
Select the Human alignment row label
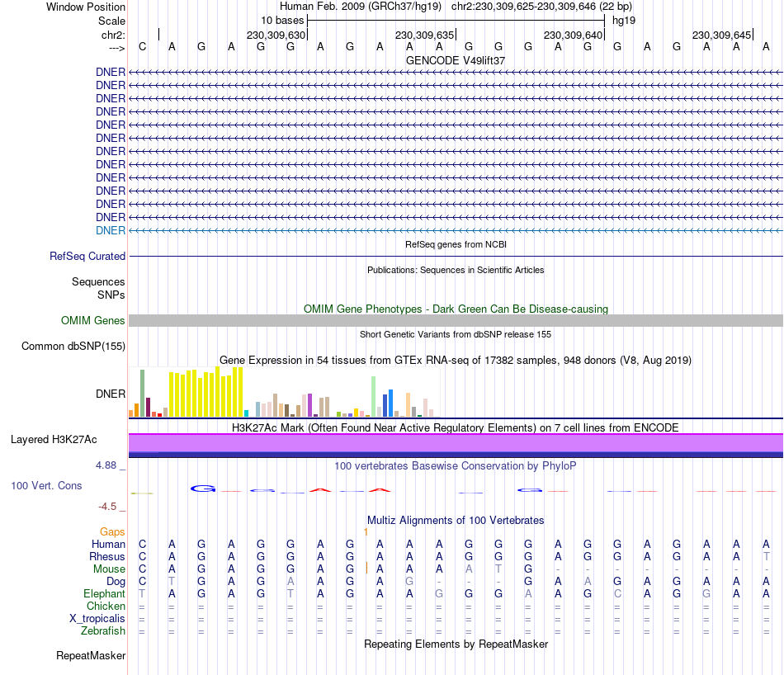point(108,544)
